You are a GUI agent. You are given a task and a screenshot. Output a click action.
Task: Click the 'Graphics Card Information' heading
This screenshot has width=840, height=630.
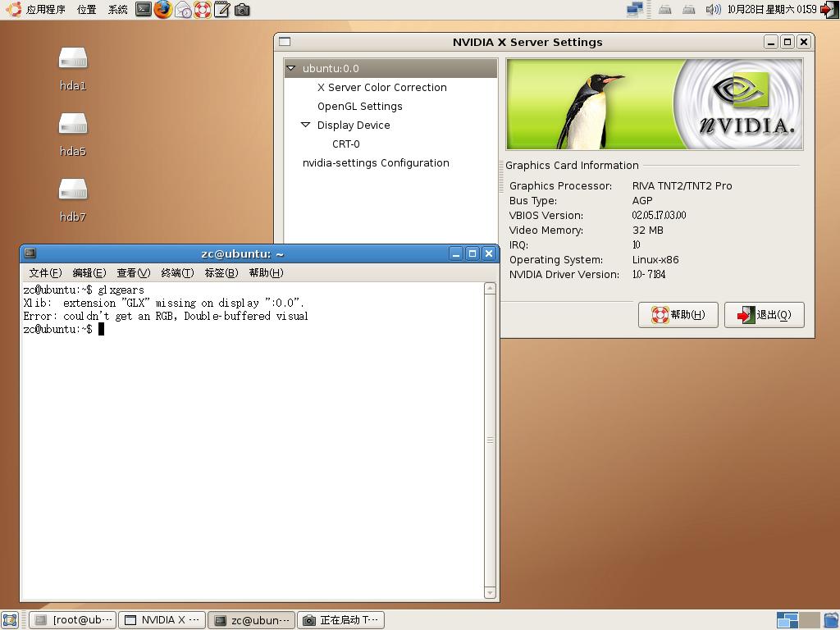(x=572, y=166)
